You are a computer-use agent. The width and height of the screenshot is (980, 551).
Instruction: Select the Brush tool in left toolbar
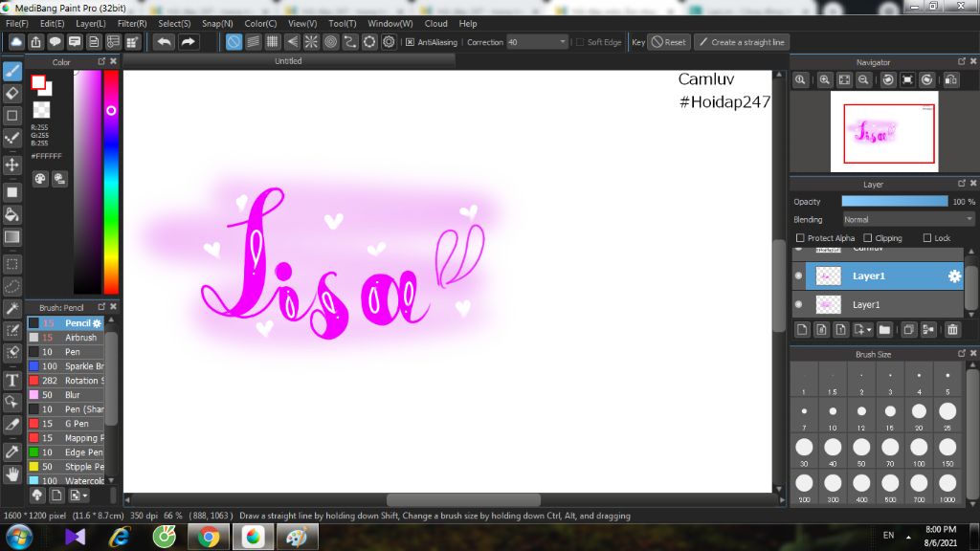click(11, 71)
